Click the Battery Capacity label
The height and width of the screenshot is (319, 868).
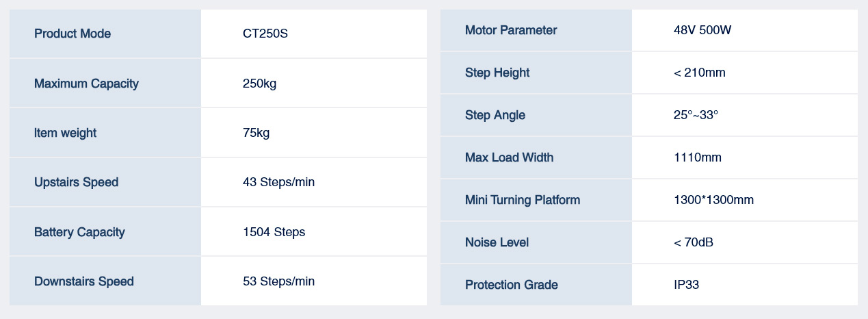click(x=79, y=232)
